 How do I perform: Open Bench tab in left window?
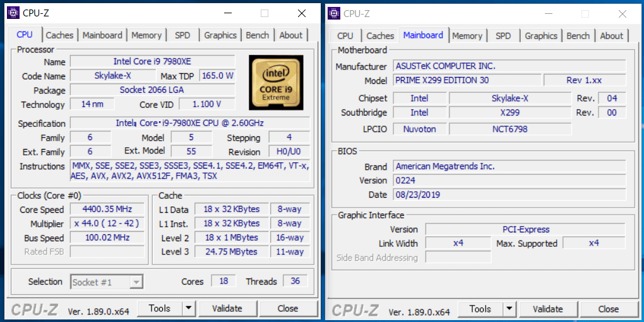pyautogui.click(x=258, y=35)
